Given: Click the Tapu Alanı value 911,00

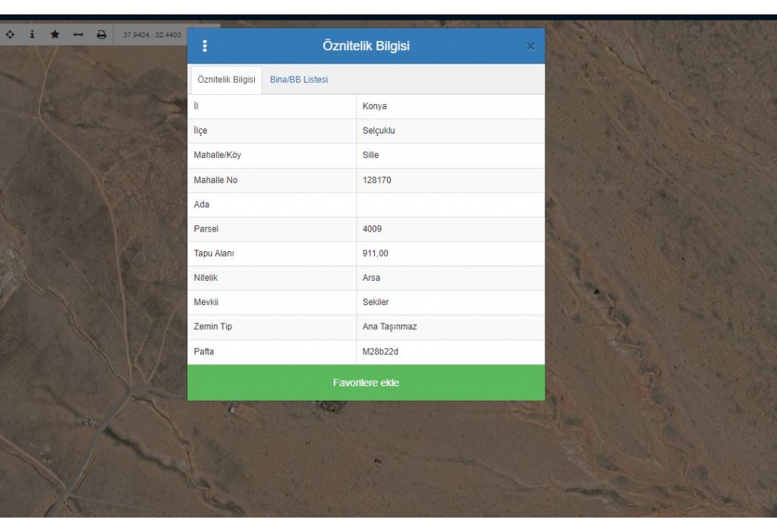Looking at the screenshot, I should coord(375,253).
